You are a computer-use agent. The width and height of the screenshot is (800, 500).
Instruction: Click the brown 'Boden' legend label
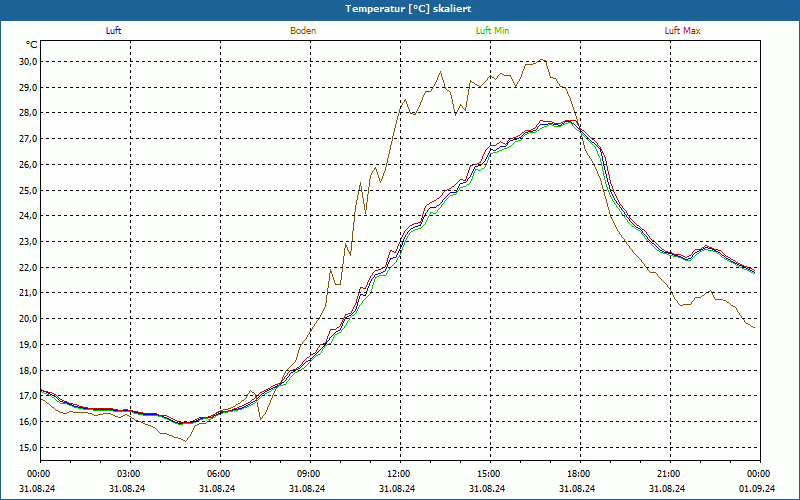pyautogui.click(x=303, y=31)
